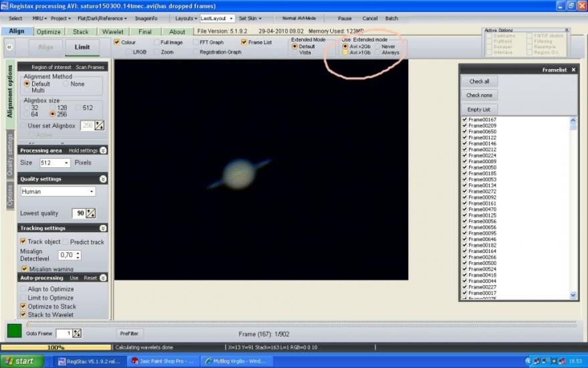
Task: Choose Alignbox size 128
Action: 53,108
